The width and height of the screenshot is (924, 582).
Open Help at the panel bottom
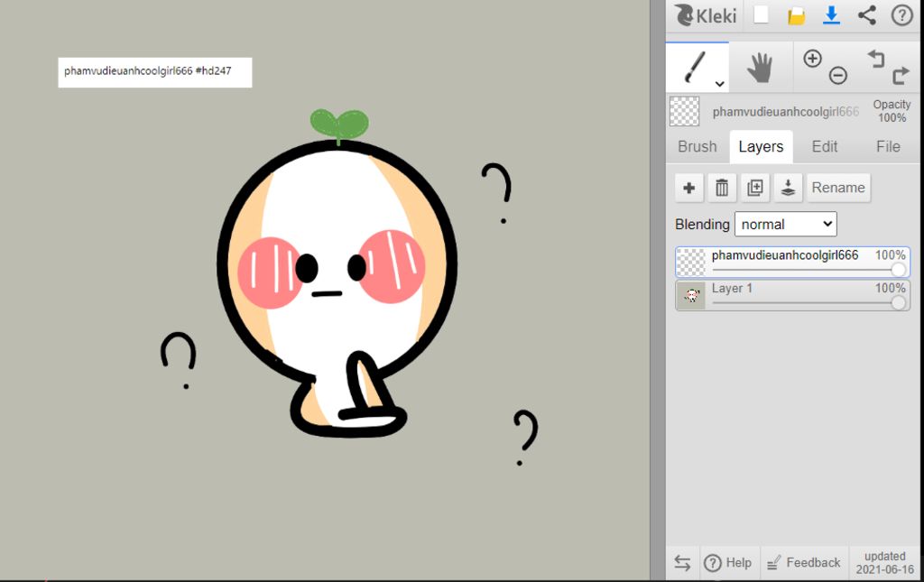pyautogui.click(x=728, y=563)
